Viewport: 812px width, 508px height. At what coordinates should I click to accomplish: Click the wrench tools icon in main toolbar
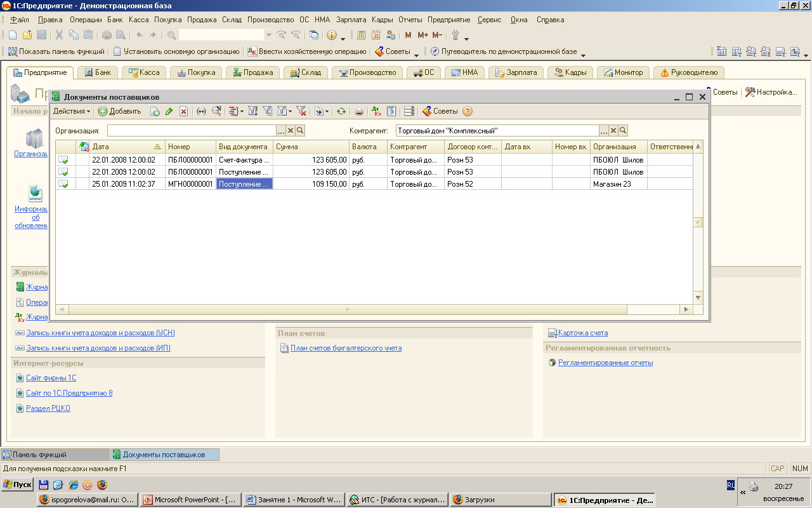point(455,35)
